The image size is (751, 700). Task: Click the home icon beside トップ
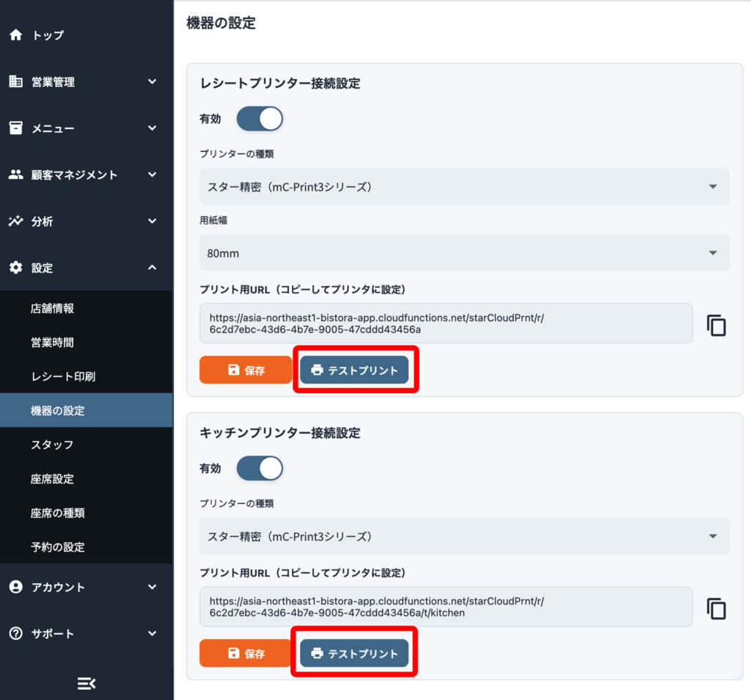(15, 35)
